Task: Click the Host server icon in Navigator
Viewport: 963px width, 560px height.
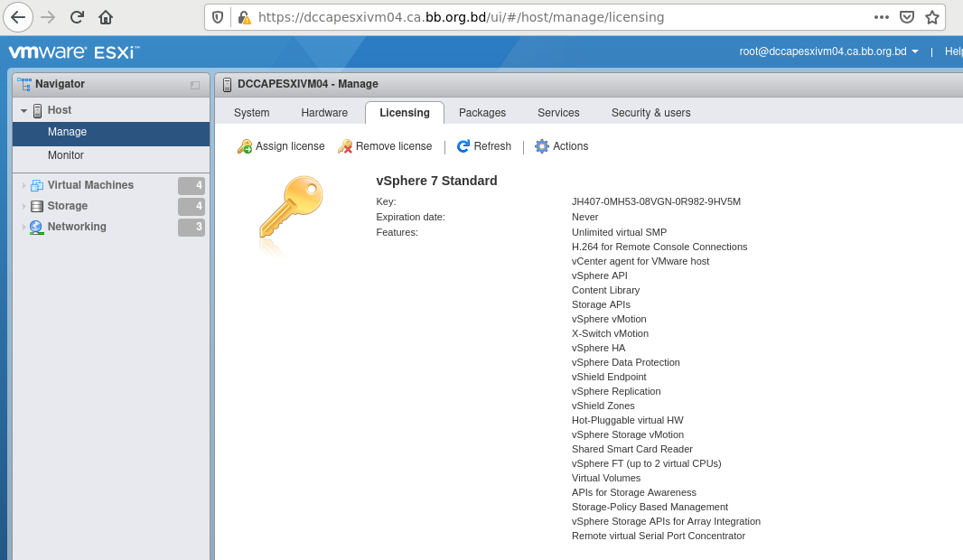Action: (x=37, y=110)
